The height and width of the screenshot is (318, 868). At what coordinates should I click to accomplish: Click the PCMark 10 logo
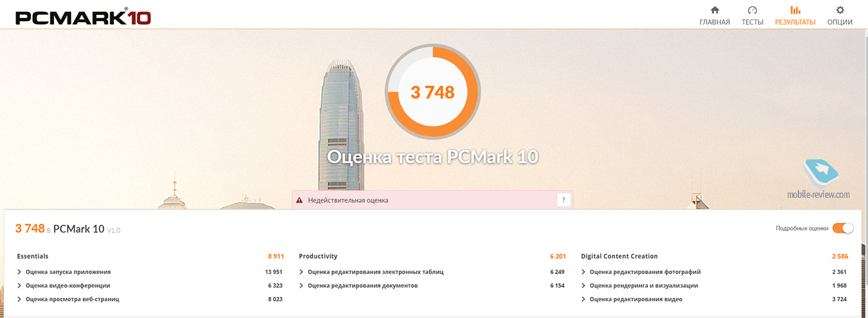pyautogui.click(x=83, y=16)
